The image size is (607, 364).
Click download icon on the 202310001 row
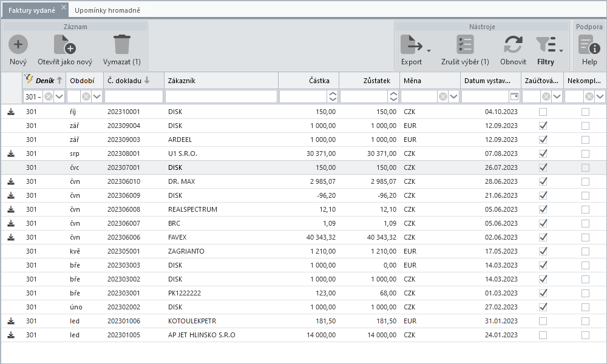click(11, 112)
